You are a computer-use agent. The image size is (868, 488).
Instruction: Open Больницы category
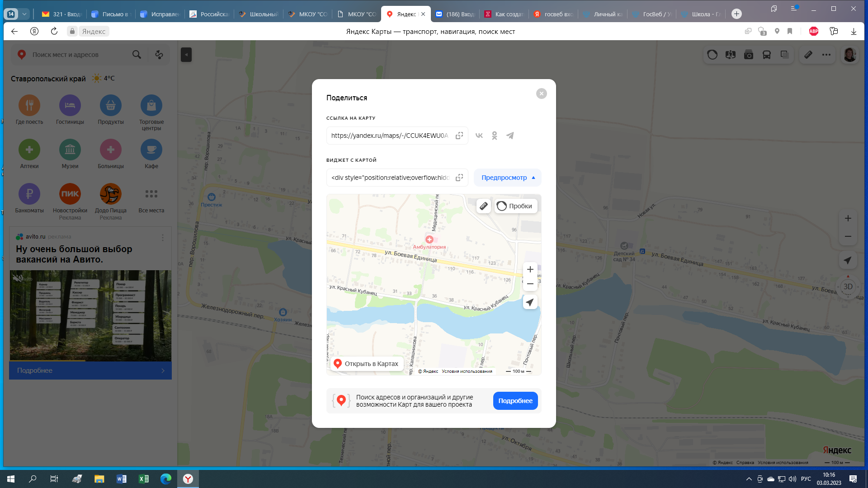pyautogui.click(x=111, y=154)
